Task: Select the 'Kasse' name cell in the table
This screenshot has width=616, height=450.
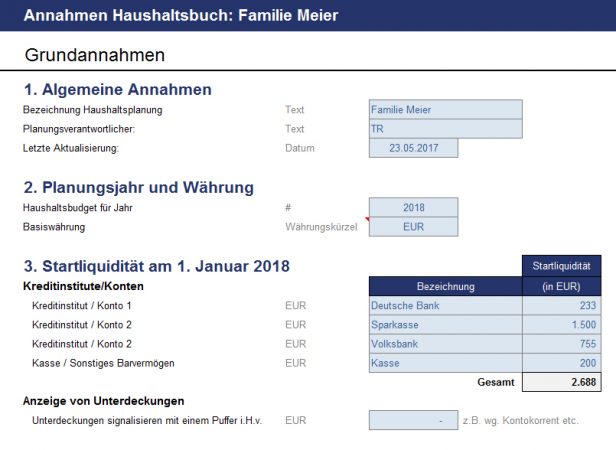Action: pyautogui.click(x=445, y=363)
